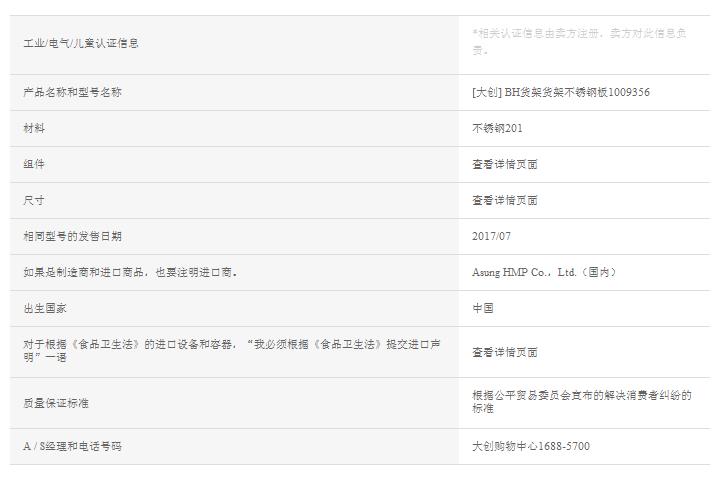This screenshot has width=721, height=499.
Task: Click the 组件 row label
Action: coord(34,164)
